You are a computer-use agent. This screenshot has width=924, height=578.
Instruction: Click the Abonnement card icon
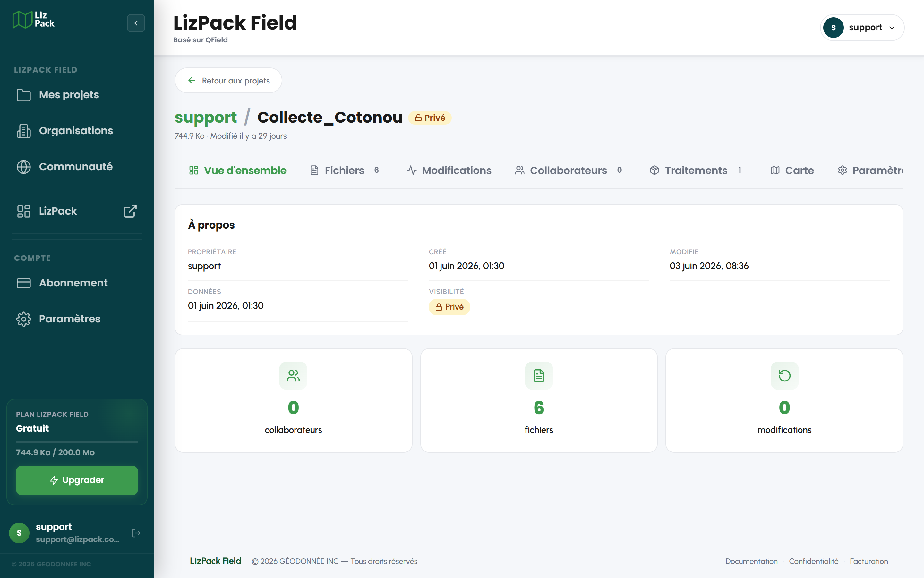[24, 283]
